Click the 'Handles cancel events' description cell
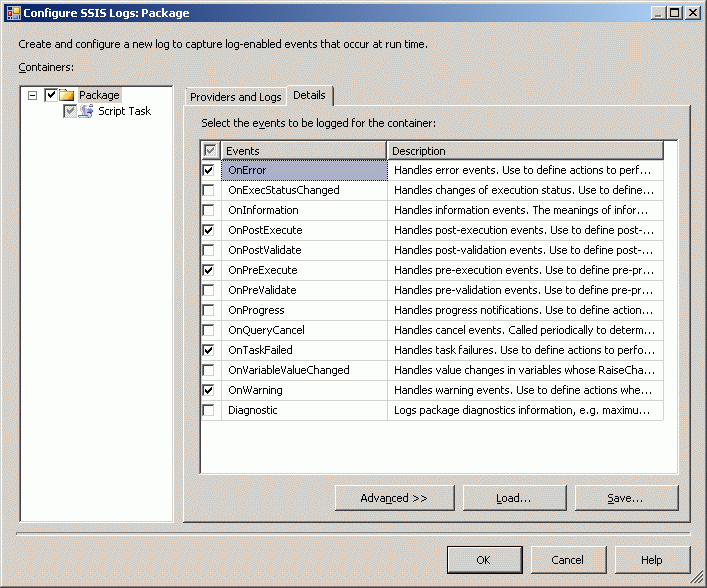Screen dimensions: 707x588 pyautogui.click(x=525, y=330)
